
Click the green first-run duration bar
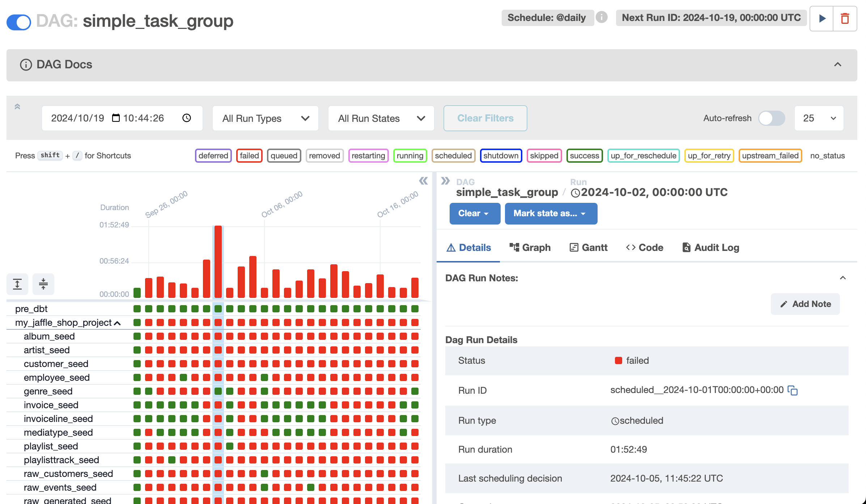137,292
